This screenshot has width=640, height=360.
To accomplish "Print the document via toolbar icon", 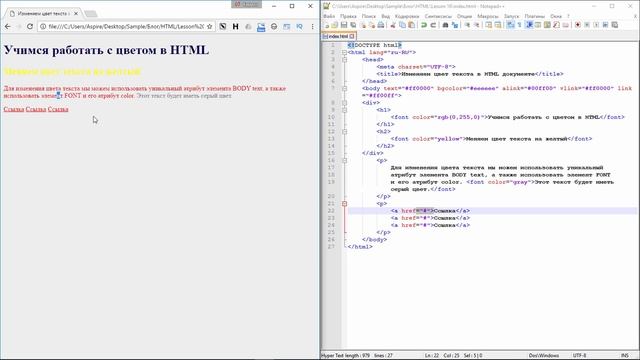I will click(x=381, y=25).
